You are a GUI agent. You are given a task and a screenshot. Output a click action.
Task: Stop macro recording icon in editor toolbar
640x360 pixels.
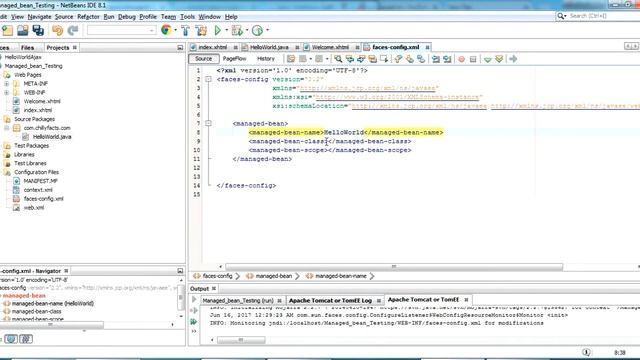[x=473, y=59]
